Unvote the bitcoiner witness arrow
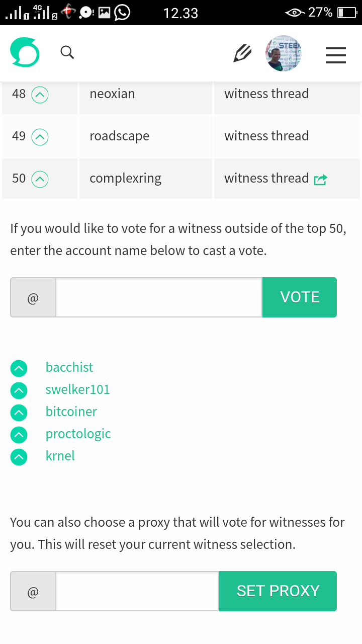 [x=19, y=413]
